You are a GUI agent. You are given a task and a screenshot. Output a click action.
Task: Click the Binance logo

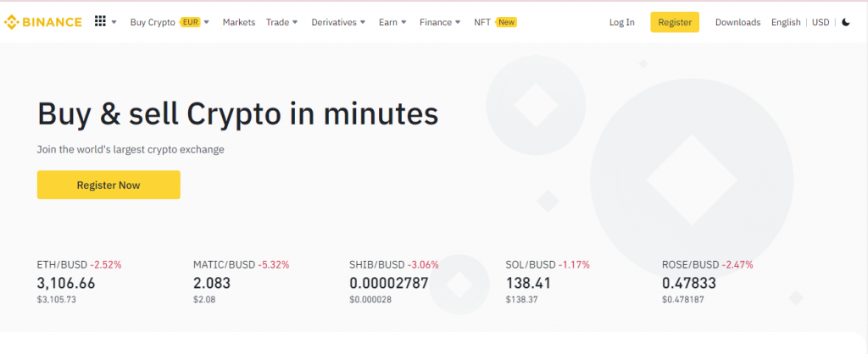tap(43, 22)
